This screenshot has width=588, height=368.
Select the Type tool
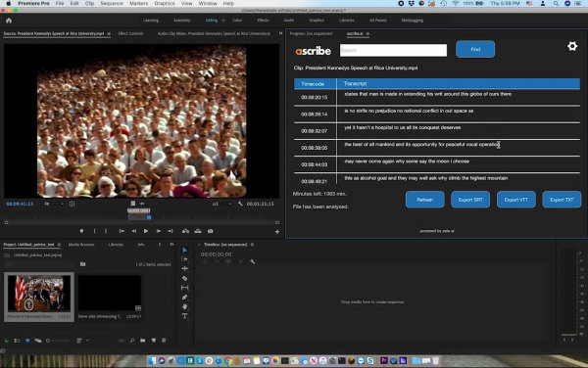click(184, 316)
